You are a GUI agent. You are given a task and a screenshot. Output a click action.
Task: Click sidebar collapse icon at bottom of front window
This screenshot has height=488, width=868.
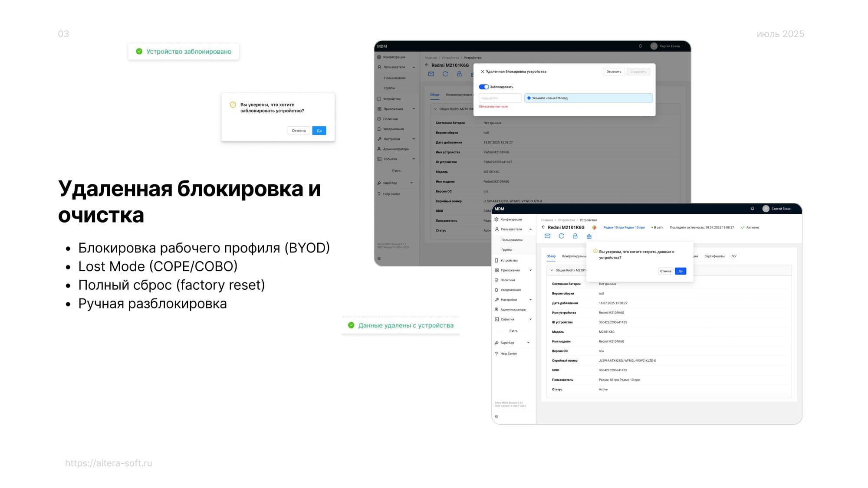496,417
